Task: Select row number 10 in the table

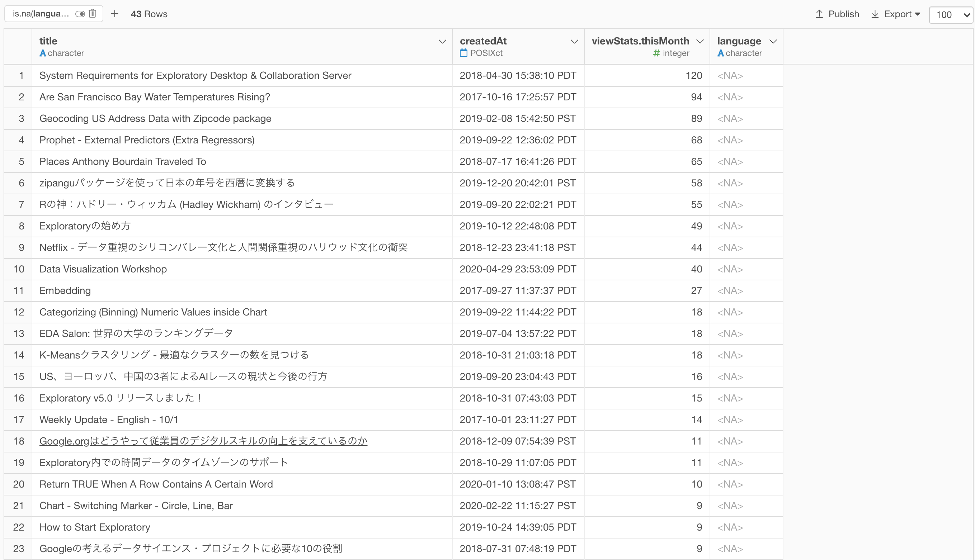Action: point(18,269)
